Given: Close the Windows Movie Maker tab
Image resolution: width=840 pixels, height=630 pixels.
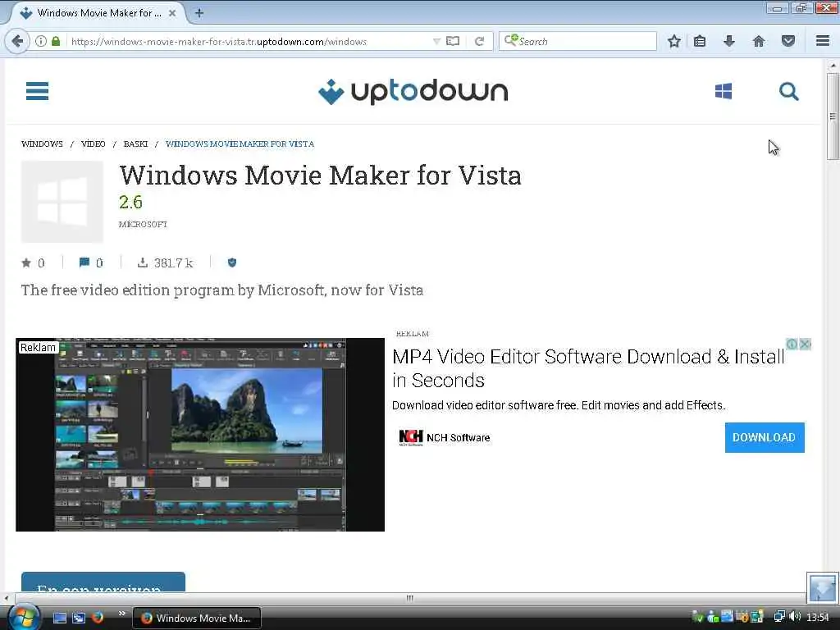Looking at the screenshot, I should [172, 13].
